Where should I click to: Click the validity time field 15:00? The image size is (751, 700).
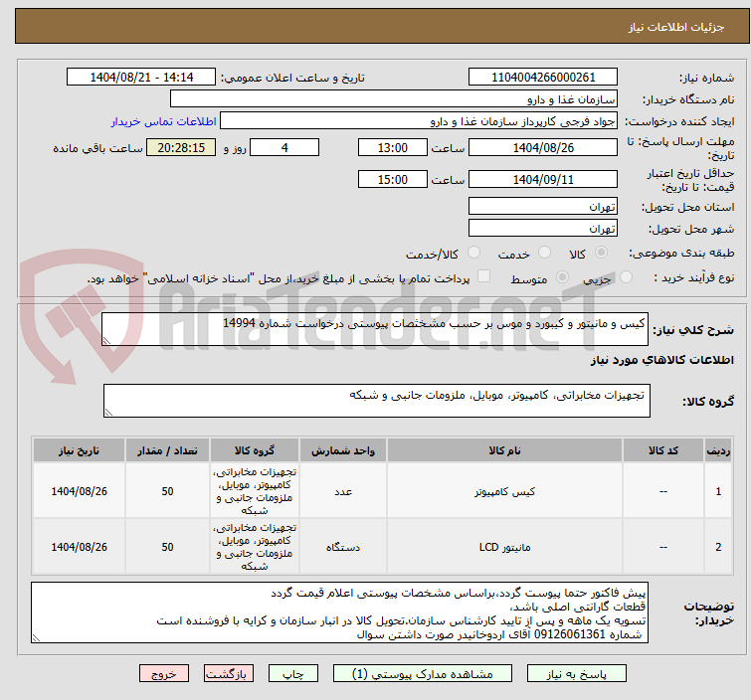tap(393, 180)
